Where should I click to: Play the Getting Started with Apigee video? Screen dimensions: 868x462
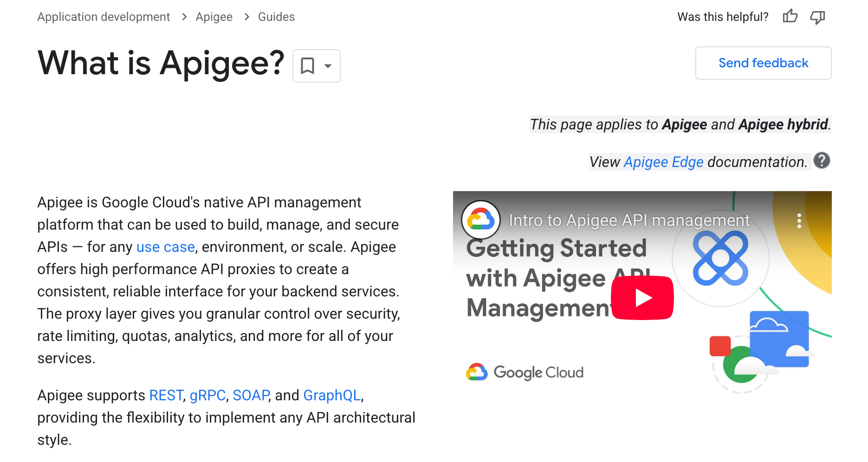[x=642, y=298]
